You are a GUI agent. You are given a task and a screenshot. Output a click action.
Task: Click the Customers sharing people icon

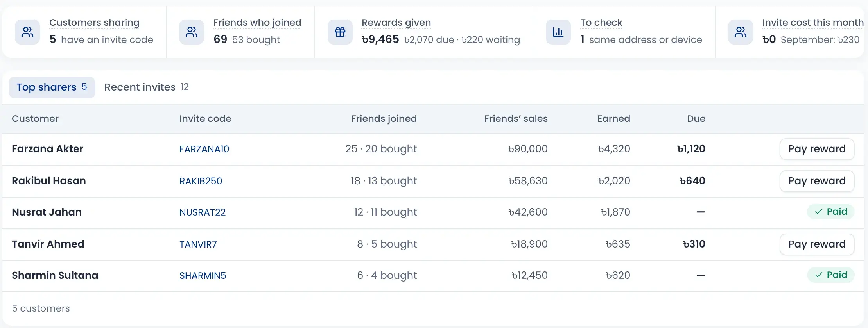[x=27, y=32]
